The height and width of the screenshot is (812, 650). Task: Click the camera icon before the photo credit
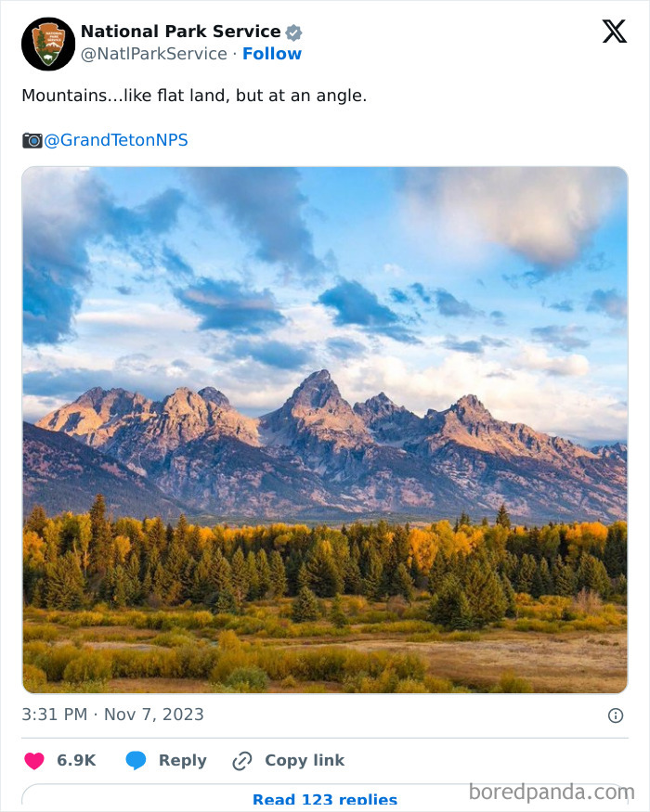[31, 139]
